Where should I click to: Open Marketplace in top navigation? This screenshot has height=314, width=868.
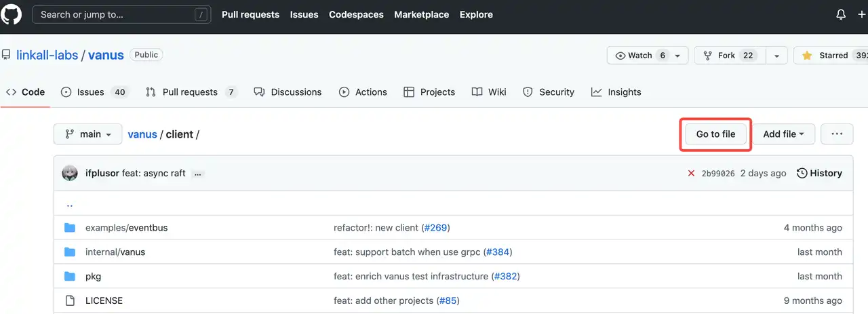pyautogui.click(x=421, y=14)
